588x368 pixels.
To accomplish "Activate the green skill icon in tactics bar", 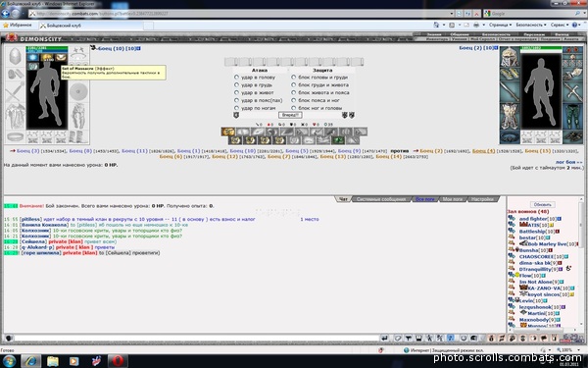I will click(x=338, y=140).
